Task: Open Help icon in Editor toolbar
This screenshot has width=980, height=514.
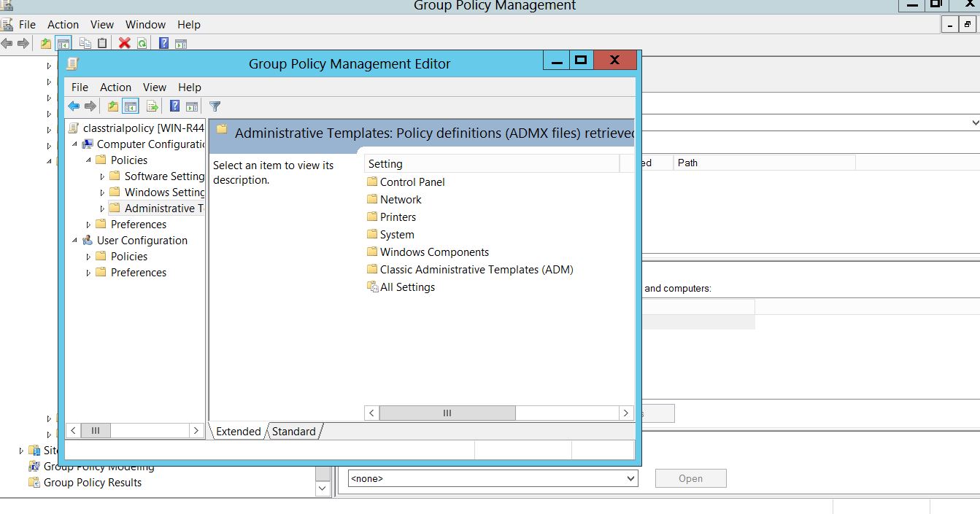Action: (174, 106)
